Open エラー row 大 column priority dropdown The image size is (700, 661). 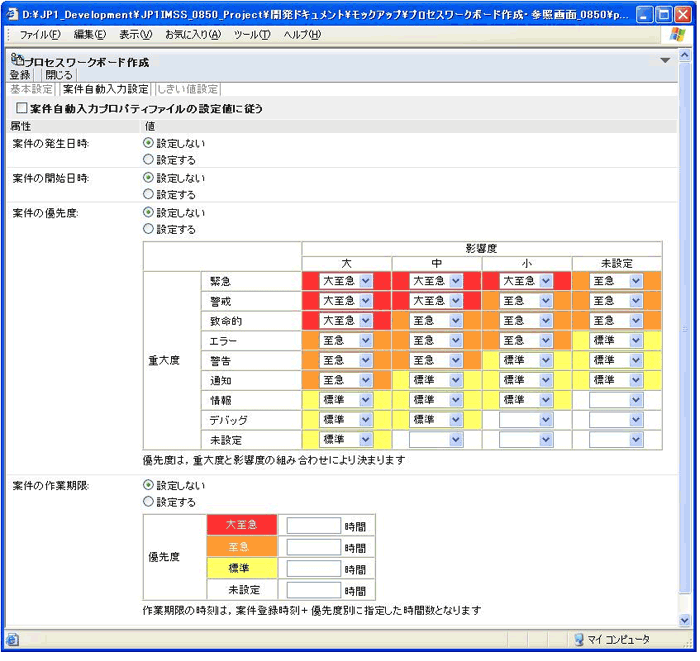click(347, 341)
